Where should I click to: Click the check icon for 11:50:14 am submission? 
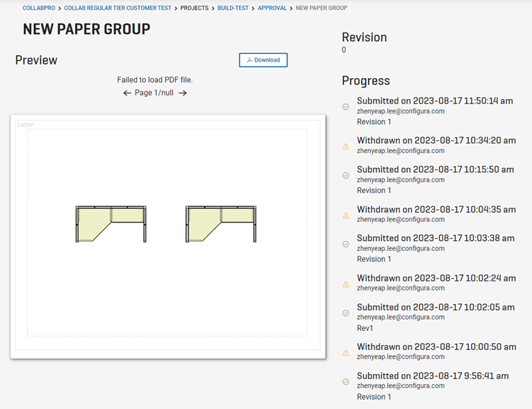pyautogui.click(x=345, y=107)
